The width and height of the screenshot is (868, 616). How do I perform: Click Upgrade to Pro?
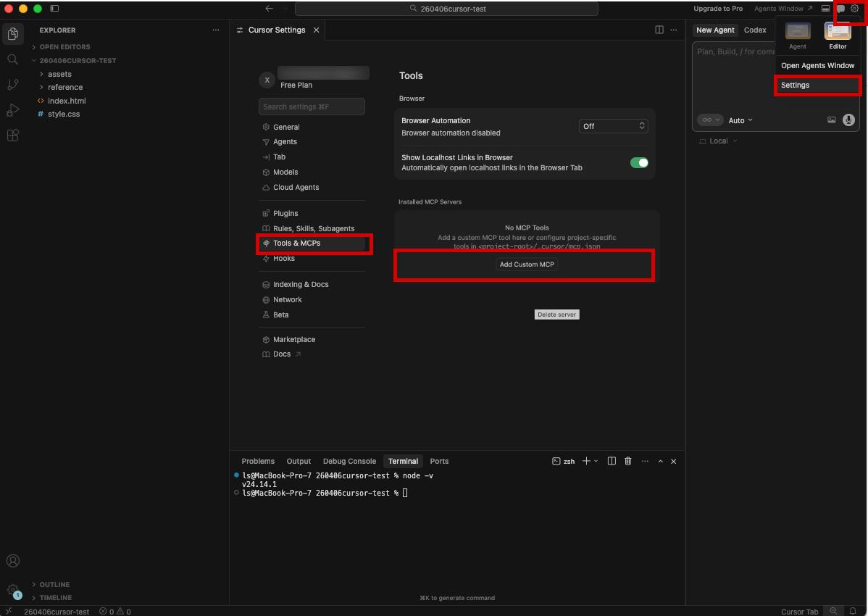[718, 8]
